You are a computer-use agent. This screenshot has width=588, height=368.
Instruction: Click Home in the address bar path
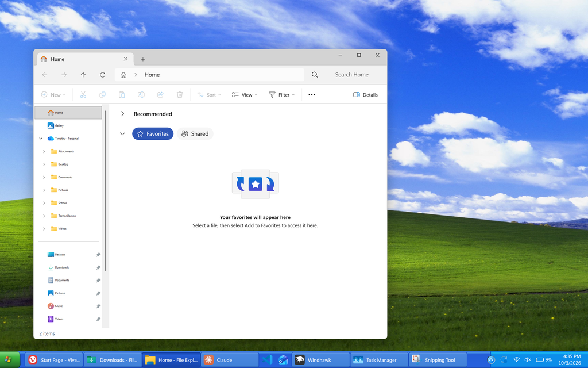click(x=152, y=75)
